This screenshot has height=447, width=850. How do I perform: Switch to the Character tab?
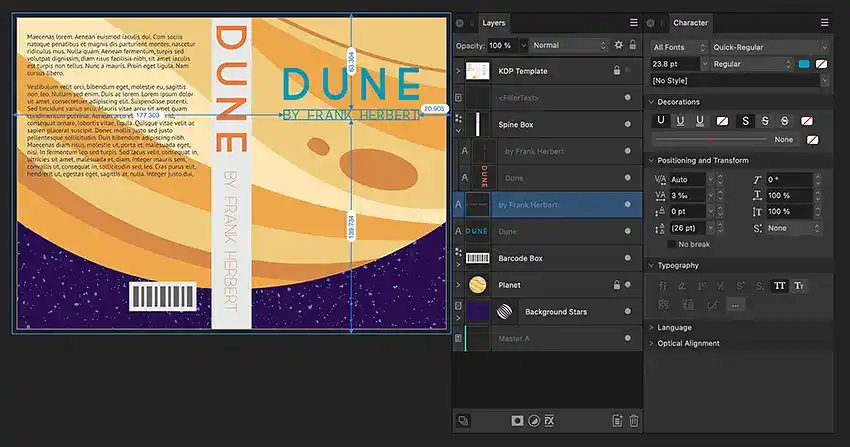[x=690, y=23]
